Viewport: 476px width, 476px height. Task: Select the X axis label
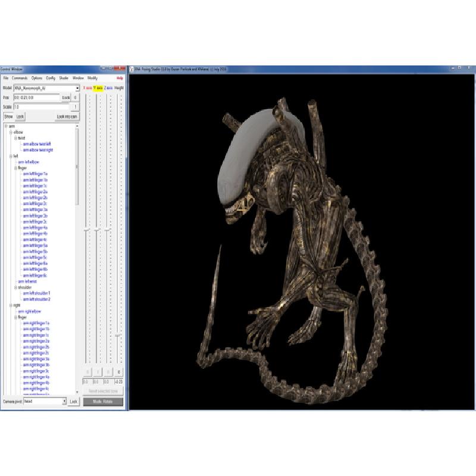point(87,88)
